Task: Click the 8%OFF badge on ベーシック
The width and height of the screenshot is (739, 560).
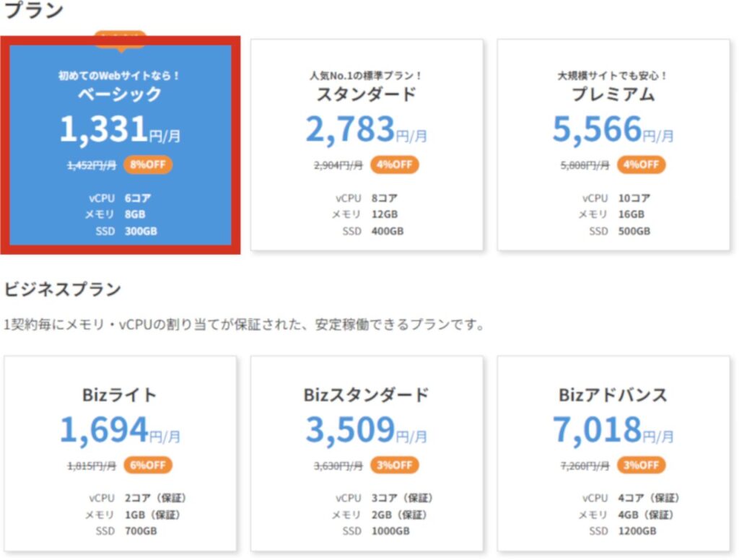Action: [x=147, y=165]
